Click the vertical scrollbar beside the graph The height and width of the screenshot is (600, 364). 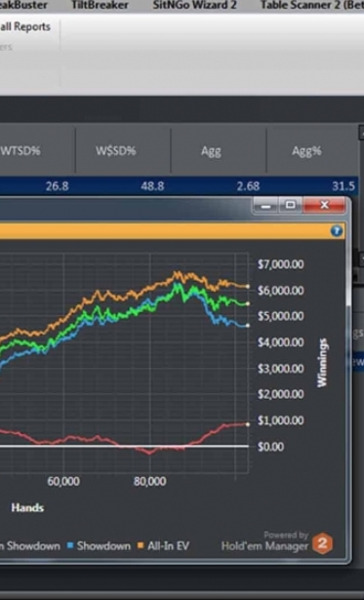point(348,283)
